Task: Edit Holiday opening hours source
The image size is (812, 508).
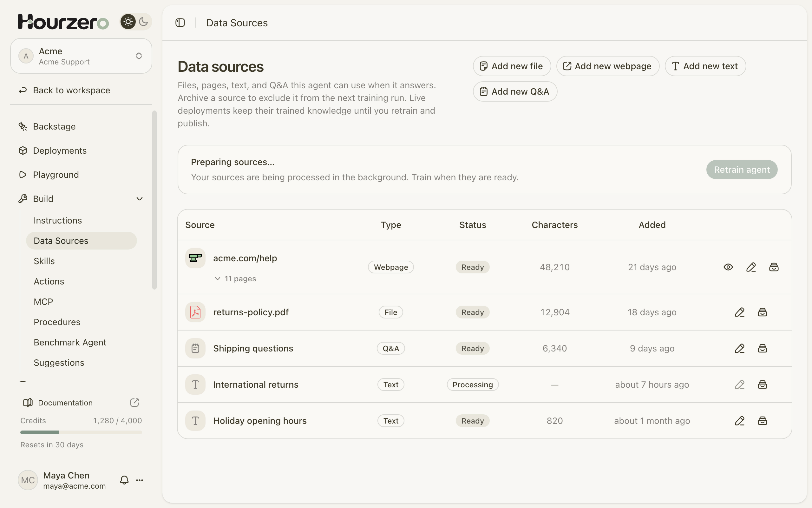Action: pyautogui.click(x=740, y=421)
